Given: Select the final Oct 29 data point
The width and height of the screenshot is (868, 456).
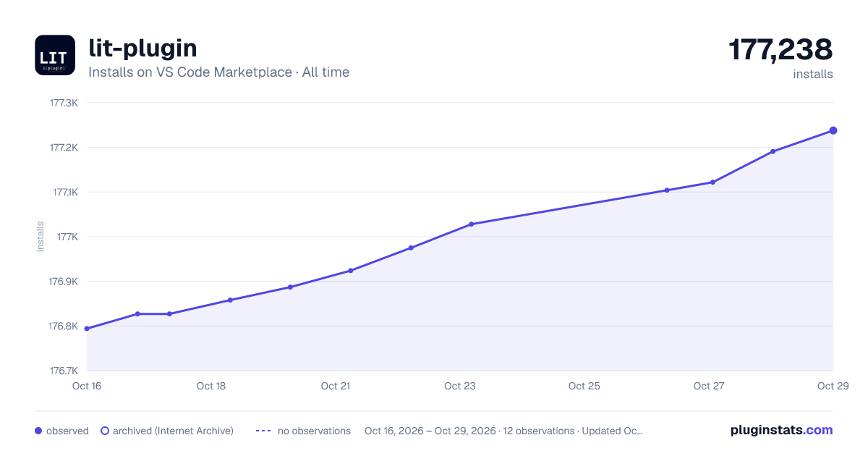Looking at the screenshot, I should tap(833, 130).
